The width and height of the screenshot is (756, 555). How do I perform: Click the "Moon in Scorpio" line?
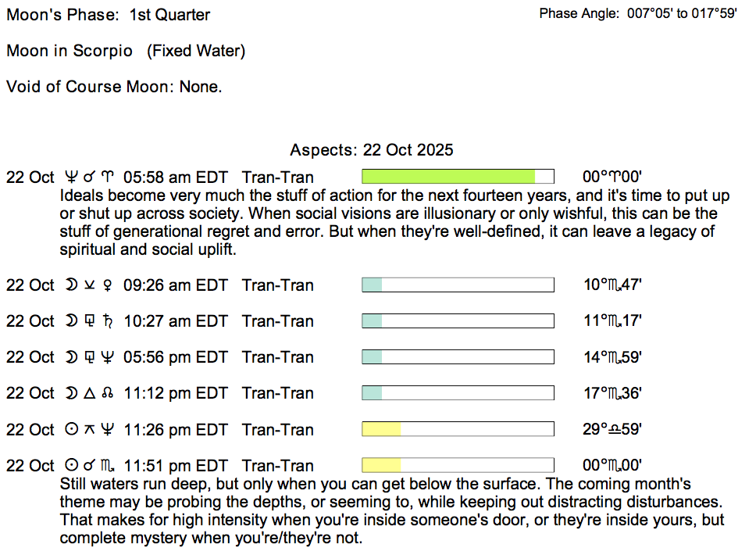[126, 51]
